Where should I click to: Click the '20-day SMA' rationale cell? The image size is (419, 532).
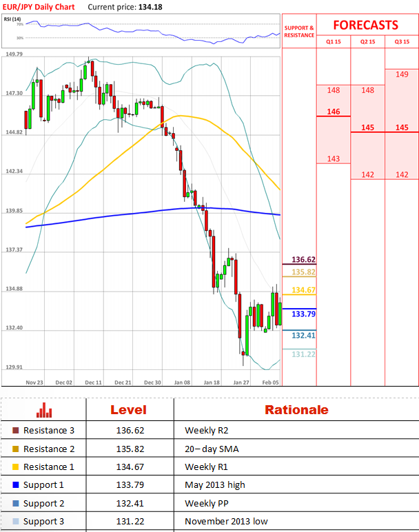[x=212, y=449]
